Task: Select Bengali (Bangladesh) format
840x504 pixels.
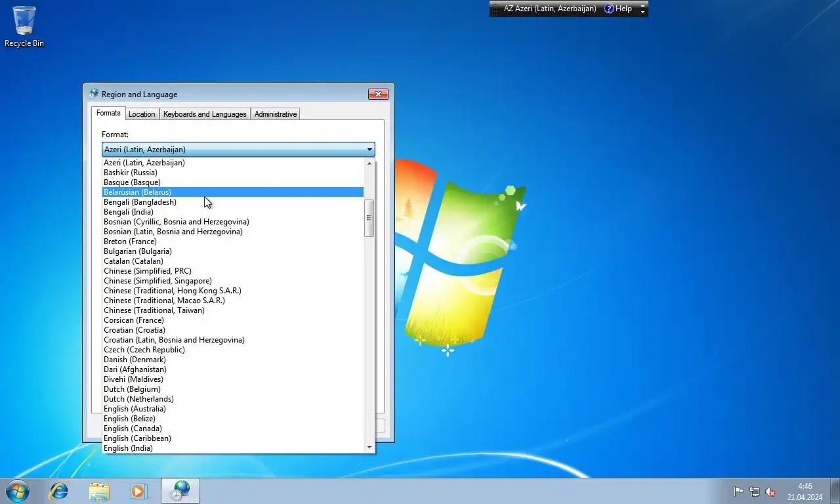Action: (x=233, y=202)
